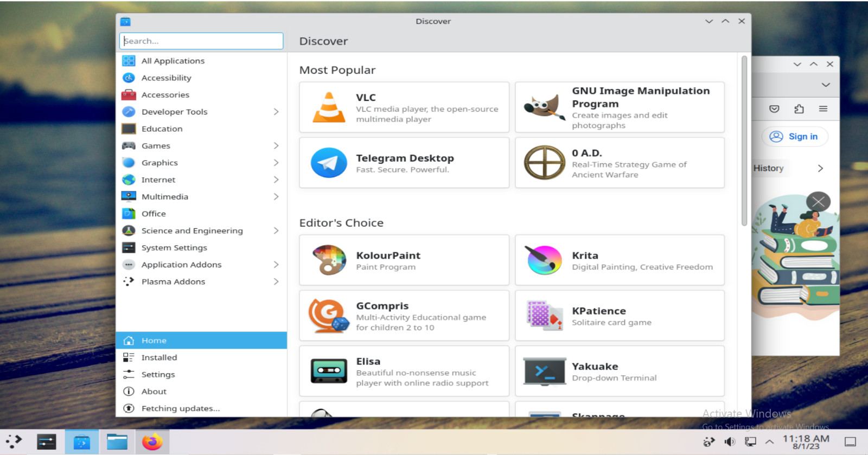Expand the Plasma Addons arrow
The height and width of the screenshot is (455, 868).
tap(276, 281)
